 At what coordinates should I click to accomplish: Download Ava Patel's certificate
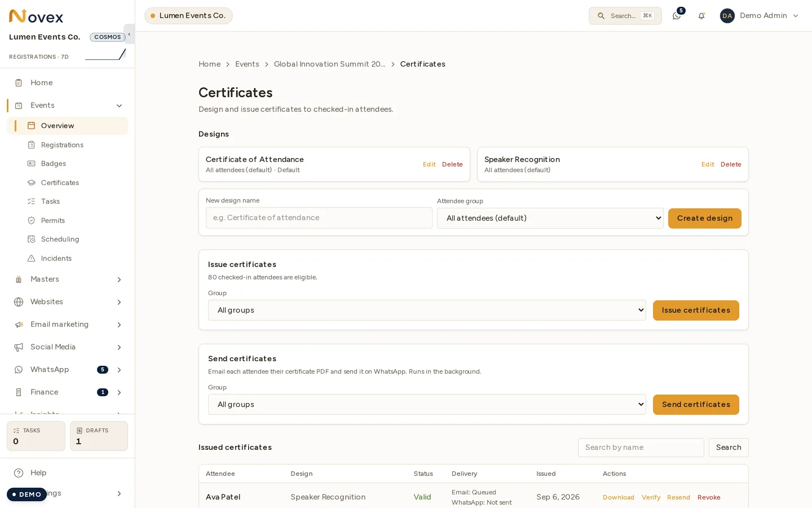[x=619, y=497]
